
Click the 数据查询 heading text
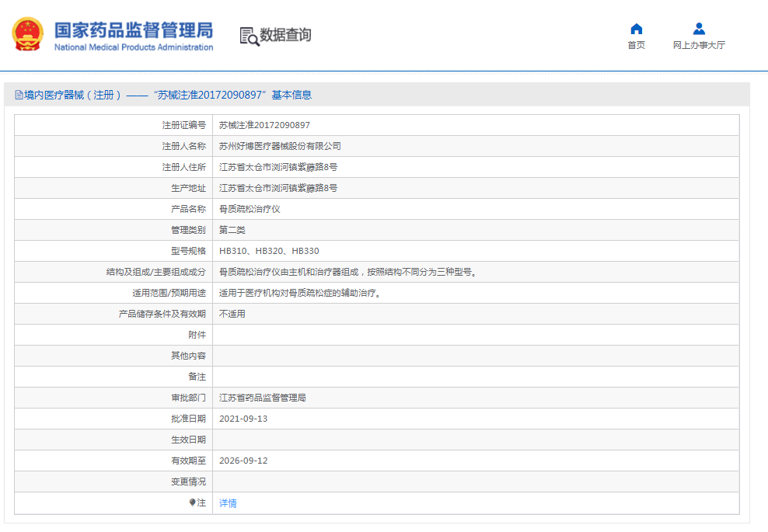click(x=285, y=35)
